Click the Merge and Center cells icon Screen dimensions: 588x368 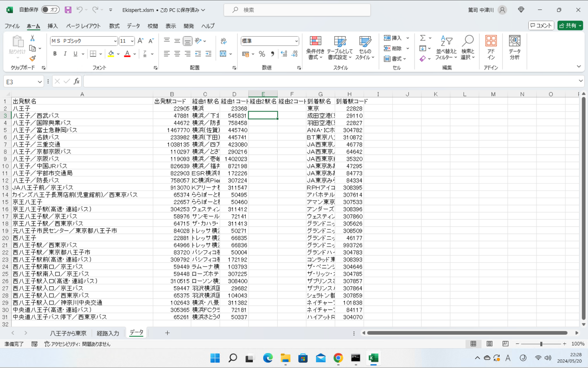(223, 54)
